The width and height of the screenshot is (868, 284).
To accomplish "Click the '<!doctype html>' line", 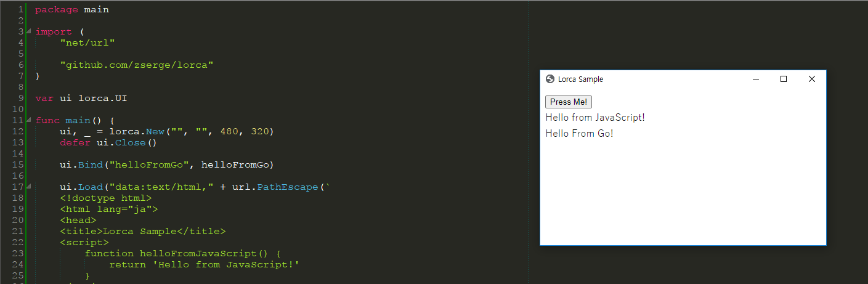I will pyautogui.click(x=106, y=198).
